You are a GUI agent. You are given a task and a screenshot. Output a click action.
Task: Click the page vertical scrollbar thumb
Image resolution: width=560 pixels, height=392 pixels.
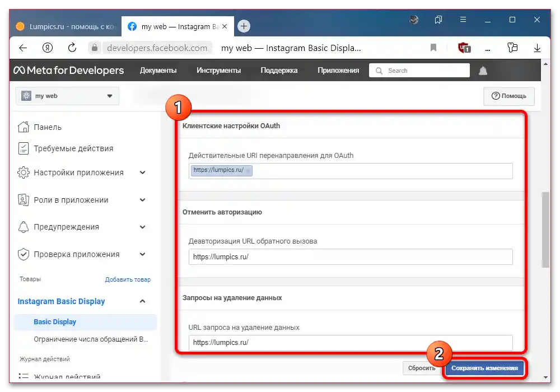(x=545, y=230)
